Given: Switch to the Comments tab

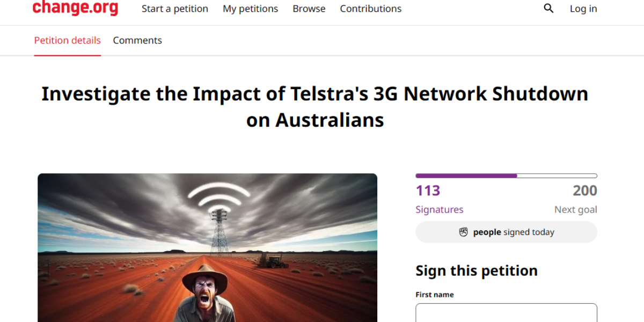Looking at the screenshot, I should (137, 40).
